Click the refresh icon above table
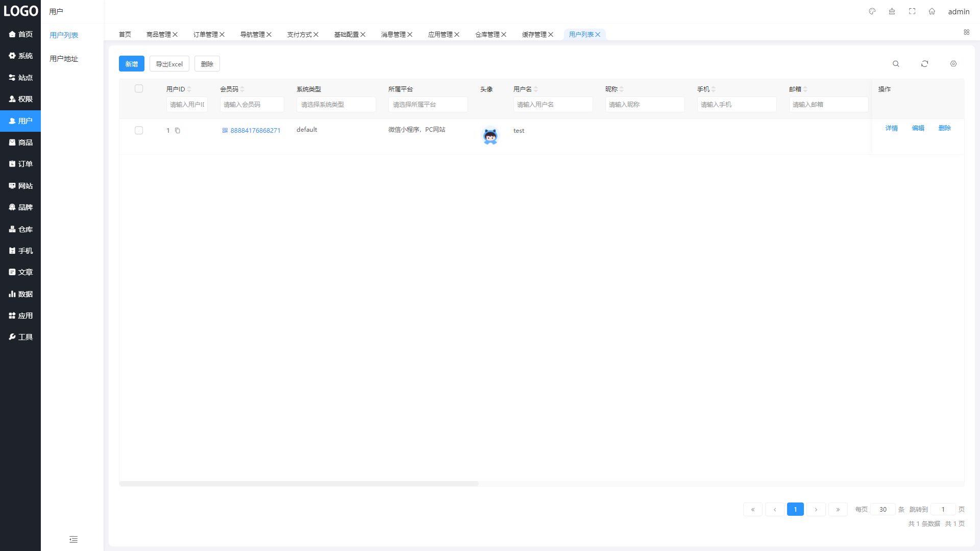Image resolution: width=980 pixels, height=551 pixels. 924,64
